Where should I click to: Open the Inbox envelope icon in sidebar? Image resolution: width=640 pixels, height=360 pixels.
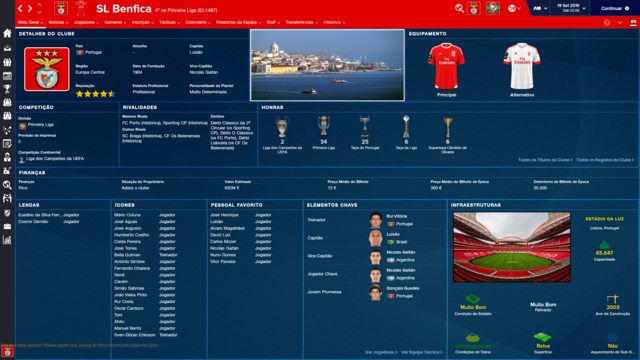click(x=7, y=48)
